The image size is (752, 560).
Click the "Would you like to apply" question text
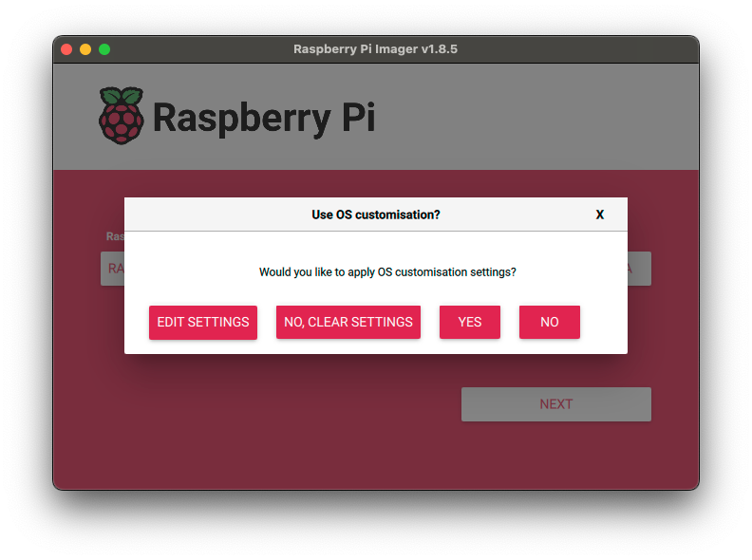(387, 272)
